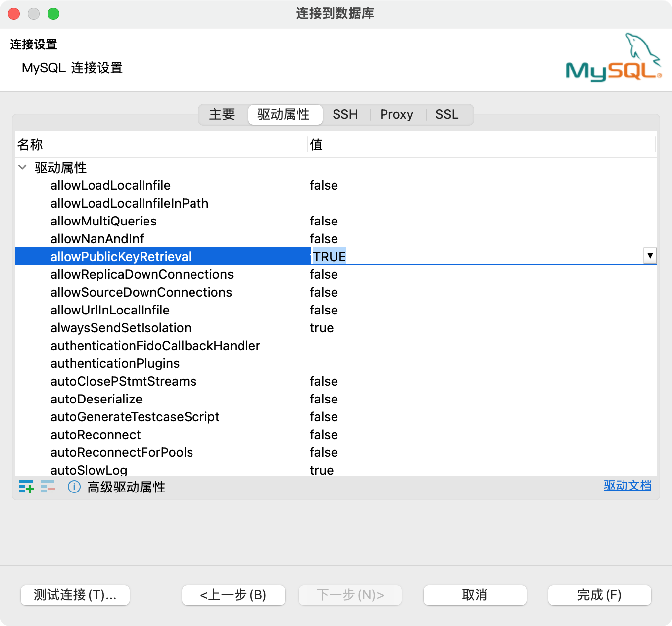Select the allowMultiQueries property row
The height and width of the screenshot is (626, 672).
[x=103, y=221]
